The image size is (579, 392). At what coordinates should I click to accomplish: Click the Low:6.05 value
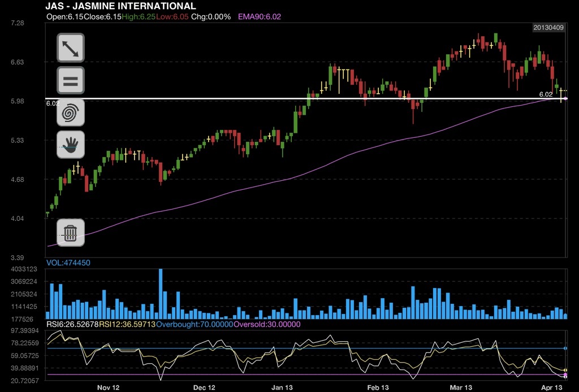[172, 16]
